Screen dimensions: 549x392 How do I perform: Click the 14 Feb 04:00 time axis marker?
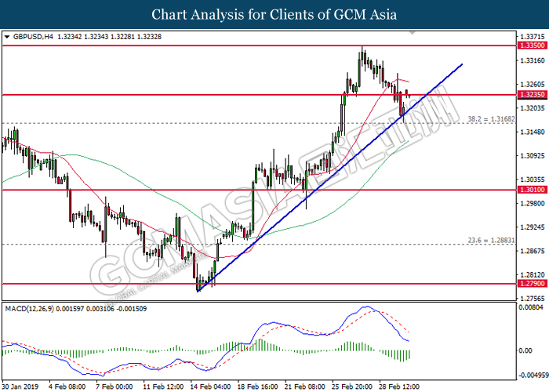210,387
